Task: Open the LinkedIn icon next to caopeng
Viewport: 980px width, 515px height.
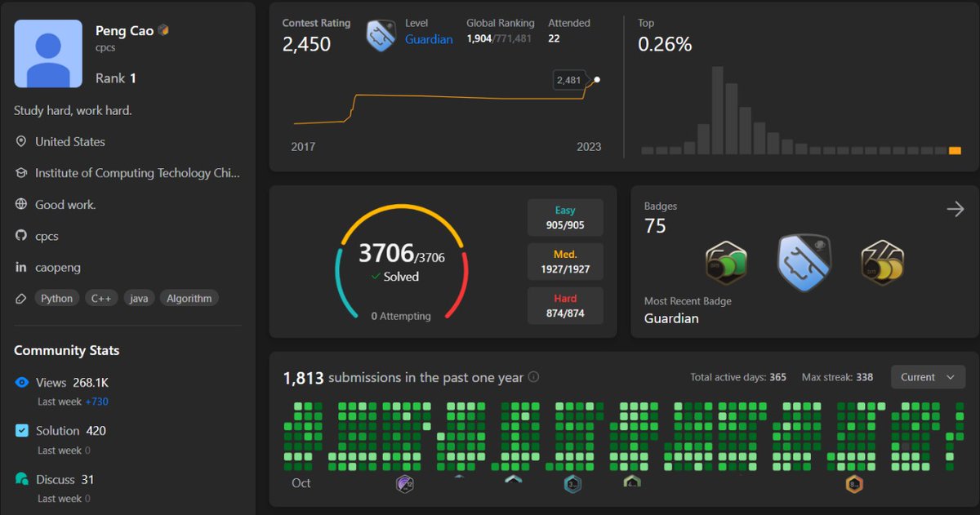Action: point(21,267)
